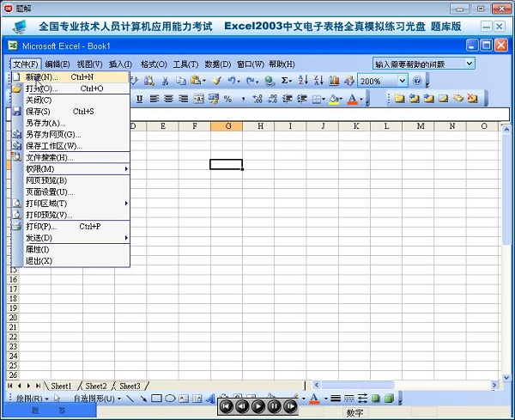Click 保存(S) in File menu
This screenshot has width=515, height=420.
[x=70, y=112]
